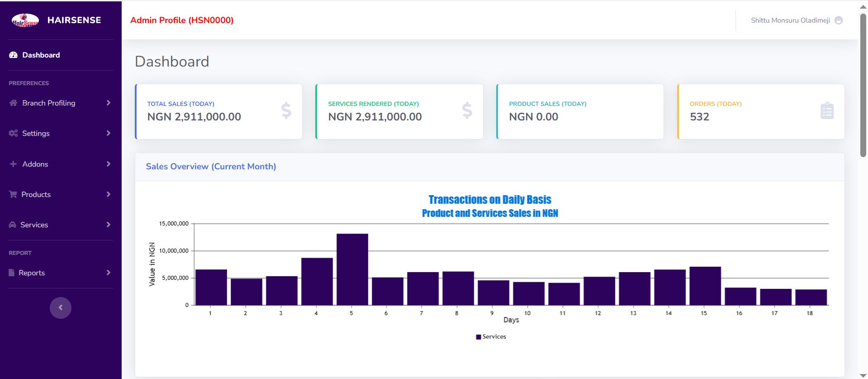The height and width of the screenshot is (379, 868).
Task: Expand the Settings submenu chevron
Action: 108,134
